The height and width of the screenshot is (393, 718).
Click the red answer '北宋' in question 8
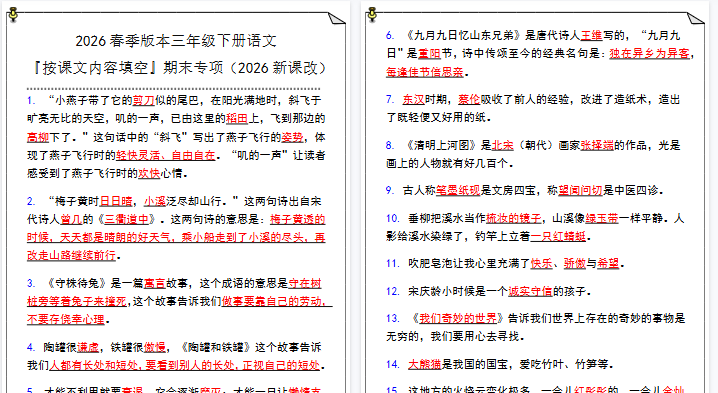(503, 145)
